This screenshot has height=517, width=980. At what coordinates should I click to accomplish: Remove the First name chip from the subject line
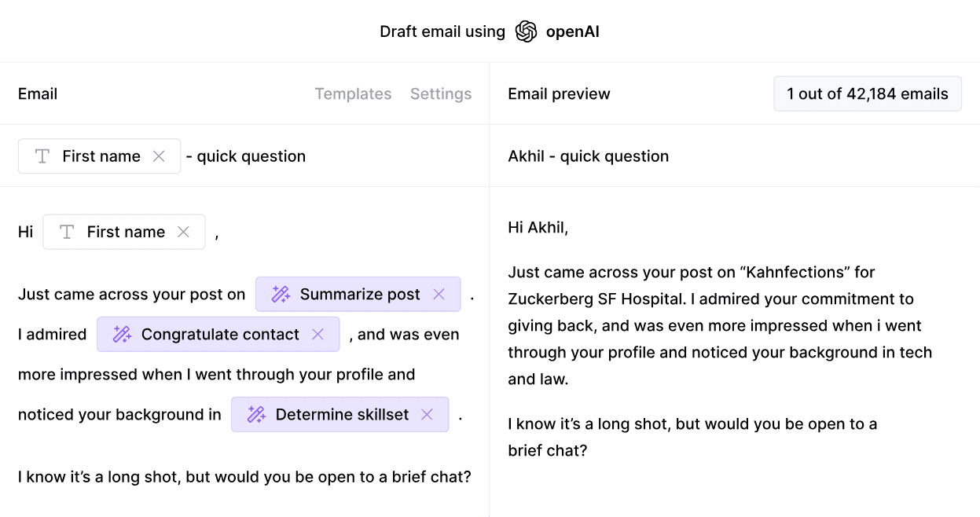(159, 156)
